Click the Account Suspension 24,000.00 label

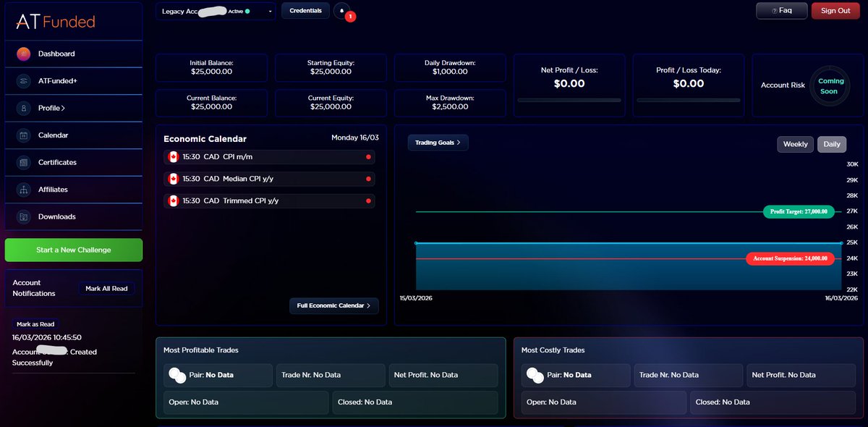click(791, 258)
